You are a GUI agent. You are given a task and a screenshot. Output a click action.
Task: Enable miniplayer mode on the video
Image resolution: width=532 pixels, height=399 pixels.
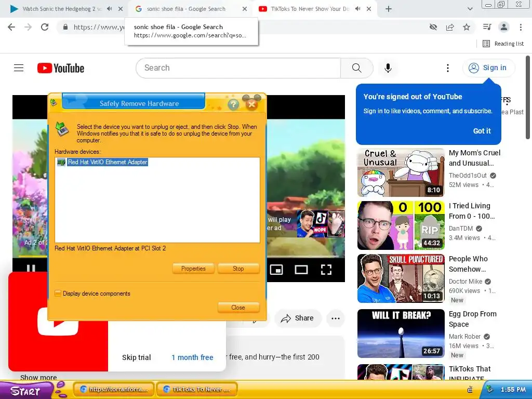pos(276,270)
